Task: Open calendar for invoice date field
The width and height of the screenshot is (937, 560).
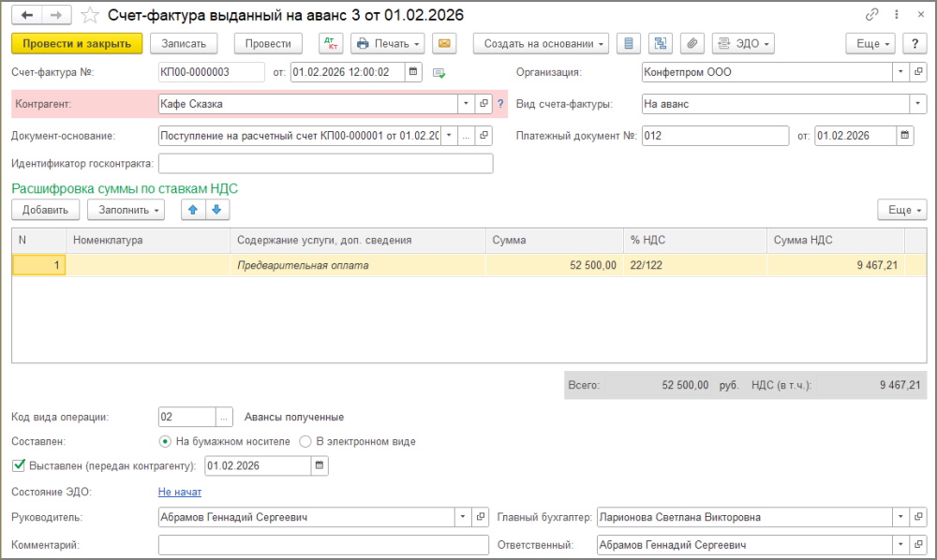Action: [413, 72]
